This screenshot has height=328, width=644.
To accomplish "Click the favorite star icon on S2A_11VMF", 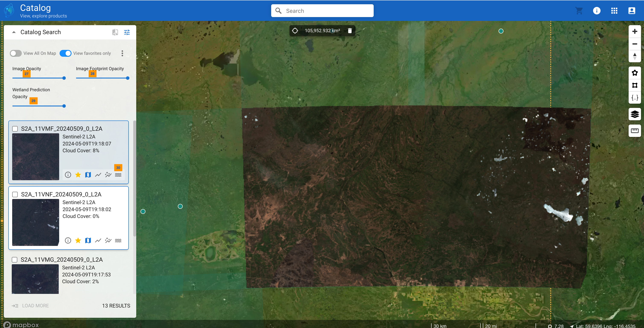I will pyautogui.click(x=78, y=174).
